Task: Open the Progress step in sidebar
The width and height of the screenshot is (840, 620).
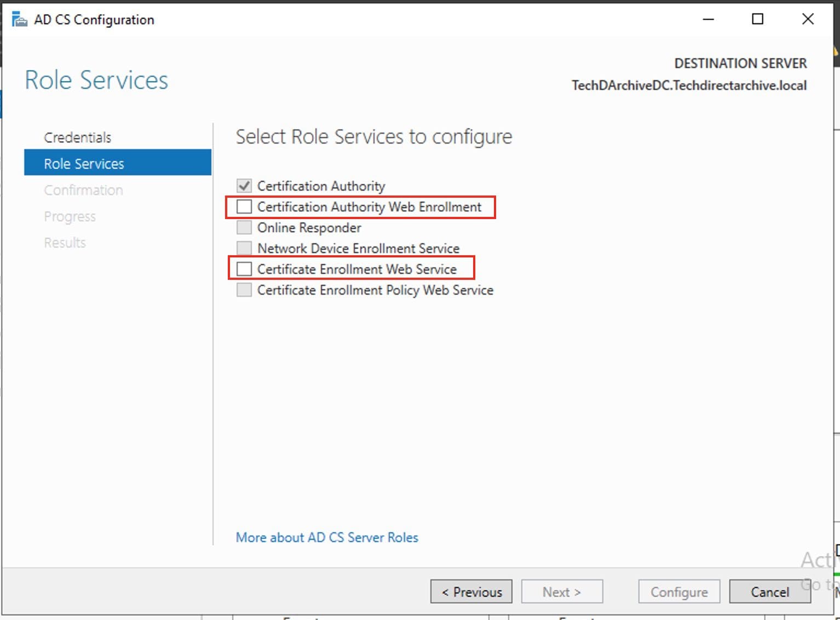Action: coord(70,216)
